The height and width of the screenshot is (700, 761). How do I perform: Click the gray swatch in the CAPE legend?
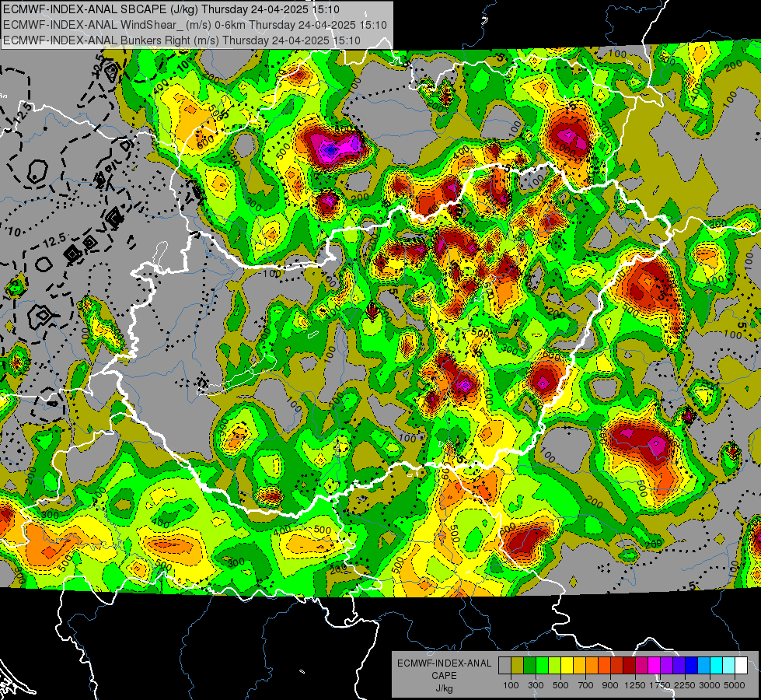coord(504,666)
